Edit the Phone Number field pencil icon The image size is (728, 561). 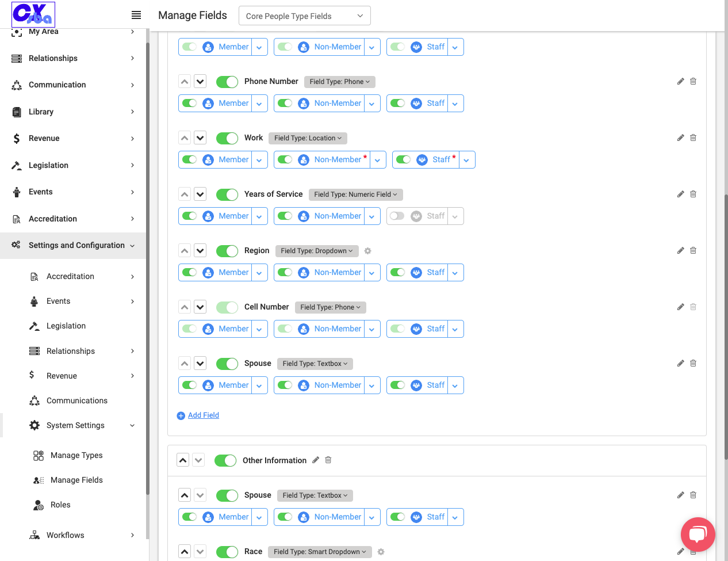point(680,81)
